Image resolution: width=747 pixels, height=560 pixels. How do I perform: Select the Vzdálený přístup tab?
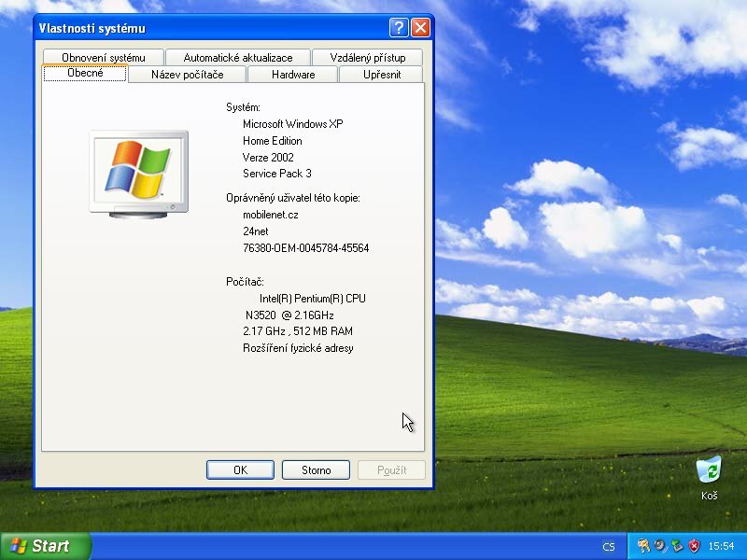click(x=366, y=57)
